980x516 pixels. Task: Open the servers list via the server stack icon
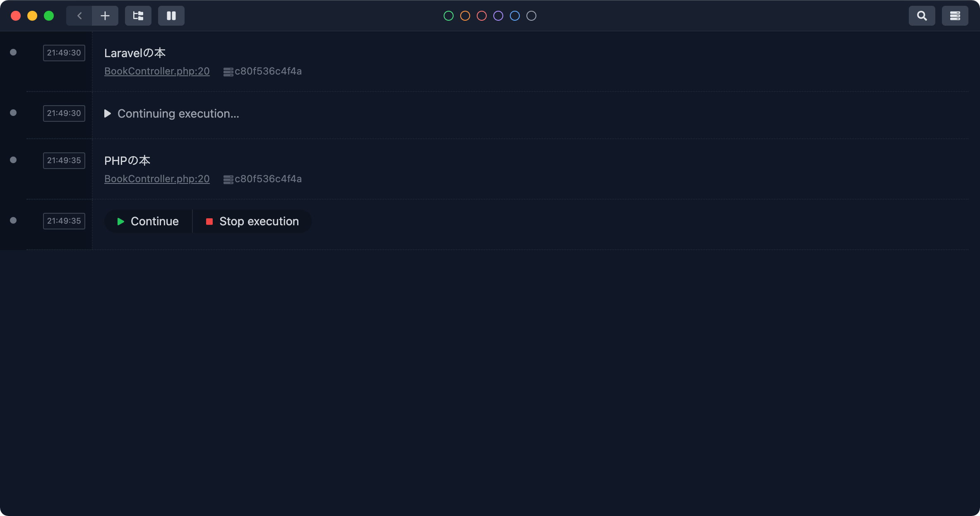[955, 16]
